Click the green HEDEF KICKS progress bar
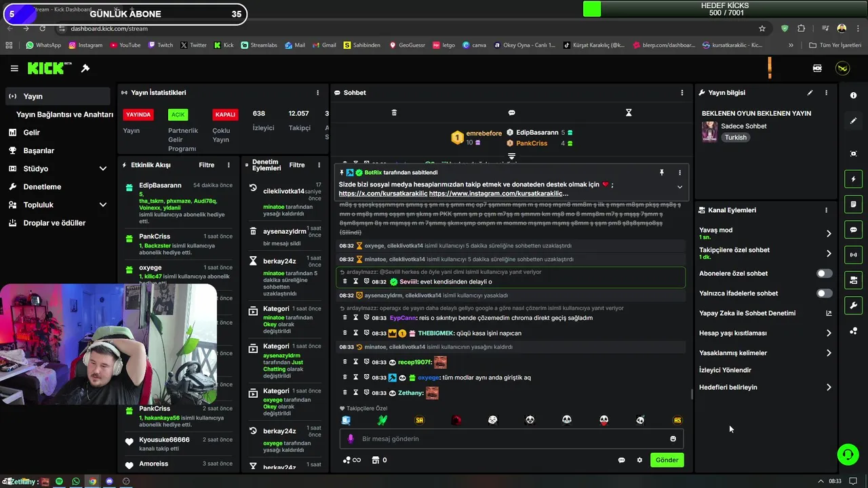The image size is (868, 488). (726, 9)
